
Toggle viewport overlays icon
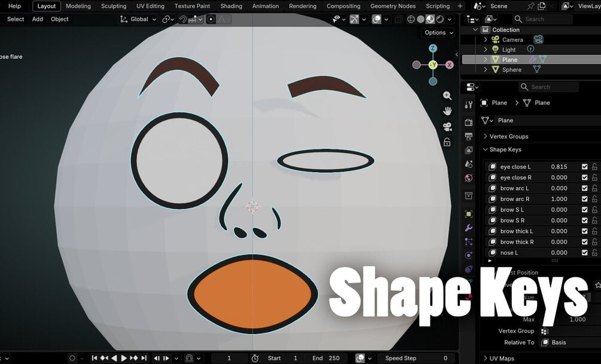pos(377,19)
